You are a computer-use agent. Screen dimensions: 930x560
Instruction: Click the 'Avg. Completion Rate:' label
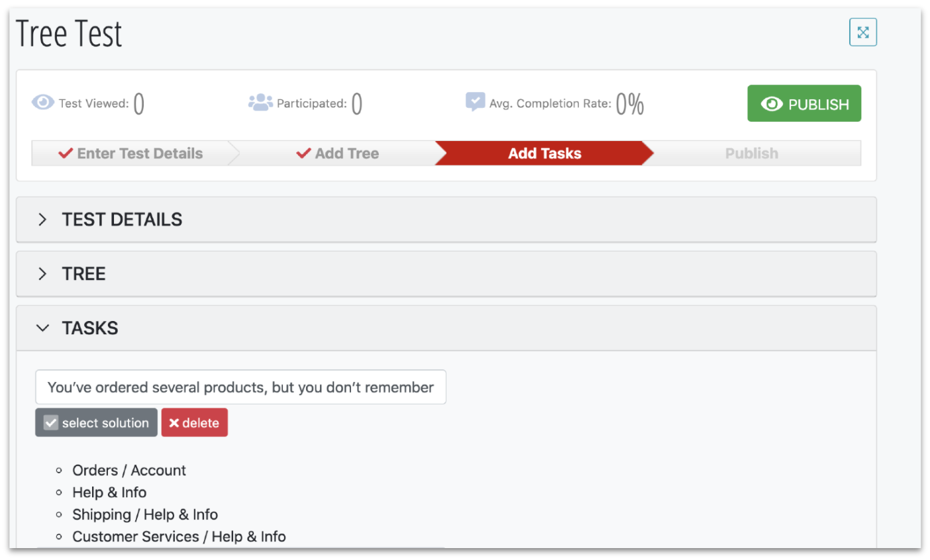pos(550,103)
